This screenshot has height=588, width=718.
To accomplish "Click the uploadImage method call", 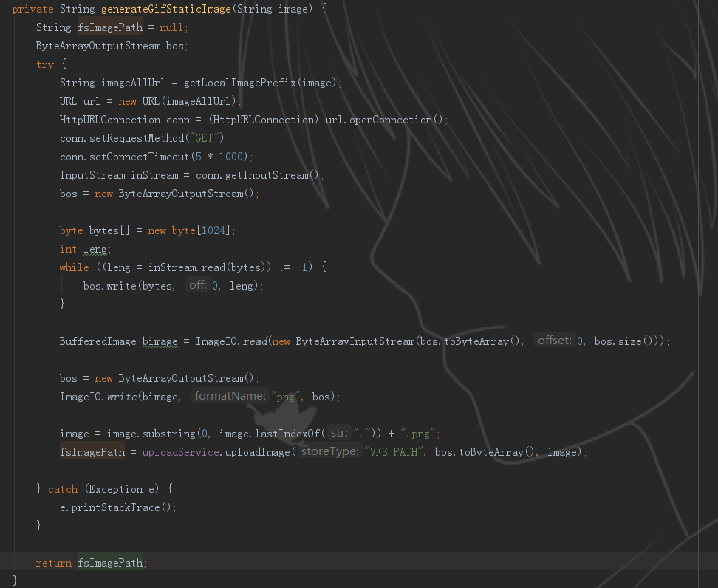I will coord(257,452).
